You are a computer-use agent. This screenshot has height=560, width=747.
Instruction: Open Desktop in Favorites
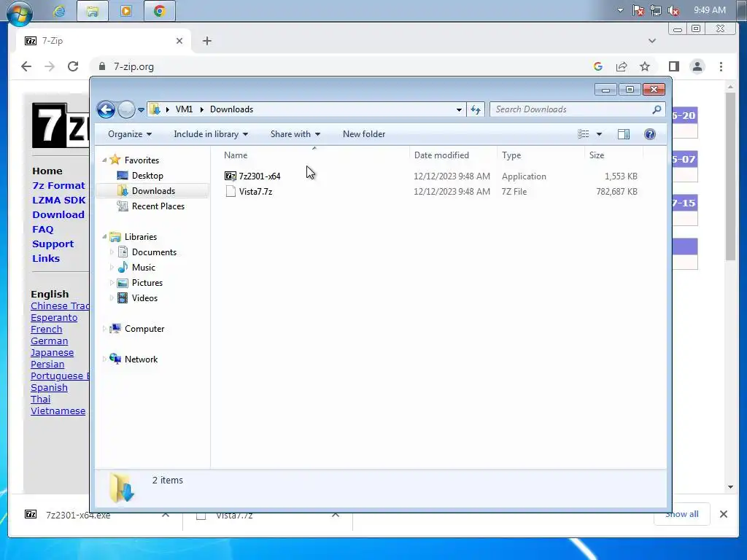[x=147, y=176]
